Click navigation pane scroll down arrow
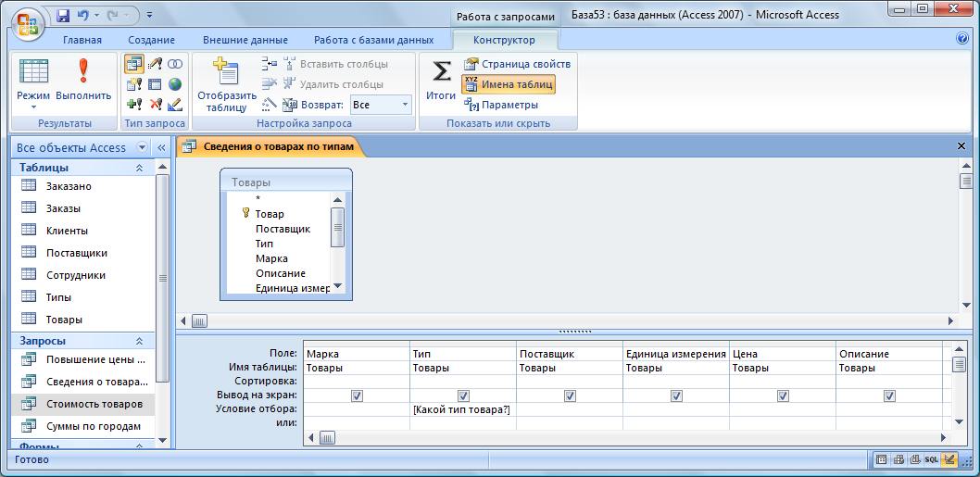Viewport: 980px width, 477px height. click(x=162, y=440)
